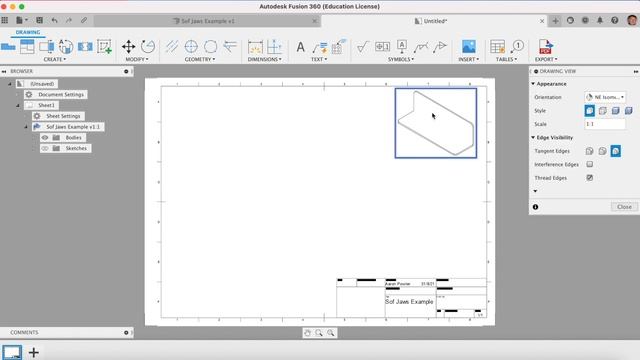Select the Edge Extension tool
The height and width of the screenshot is (360, 640).
pyautogui.click(x=230, y=47)
